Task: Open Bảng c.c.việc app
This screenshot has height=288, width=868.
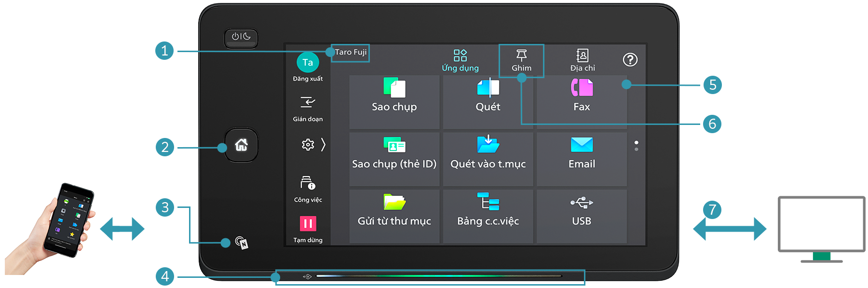Action: (x=488, y=216)
